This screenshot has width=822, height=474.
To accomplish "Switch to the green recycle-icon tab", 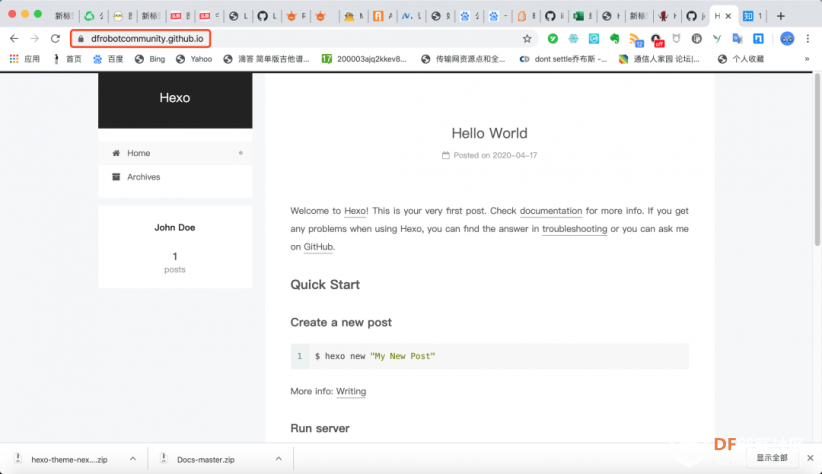I will coord(94,16).
